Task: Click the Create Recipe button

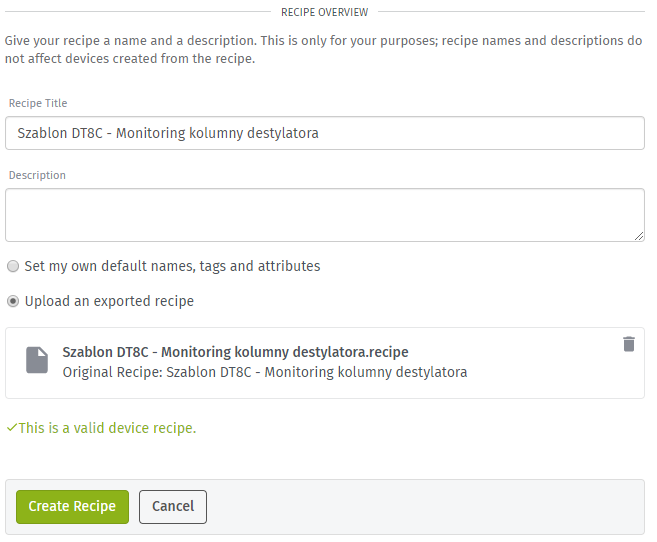Action: tap(72, 507)
